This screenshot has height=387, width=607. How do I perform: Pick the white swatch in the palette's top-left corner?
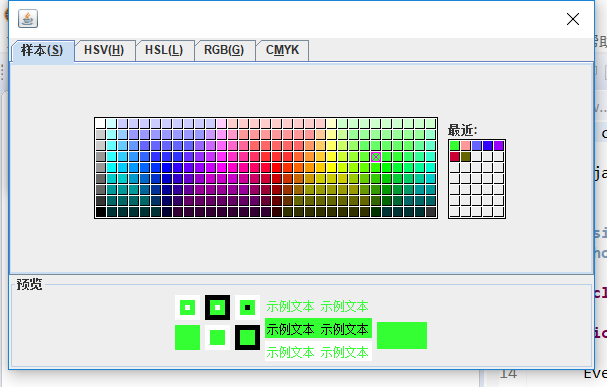pos(101,123)
